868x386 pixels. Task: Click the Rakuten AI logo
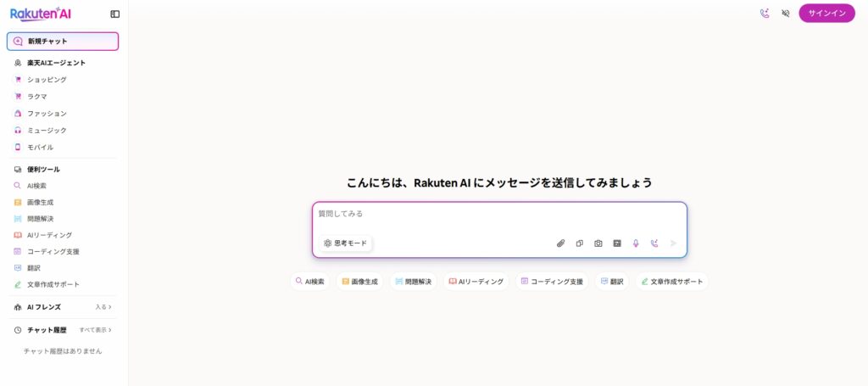41,14
